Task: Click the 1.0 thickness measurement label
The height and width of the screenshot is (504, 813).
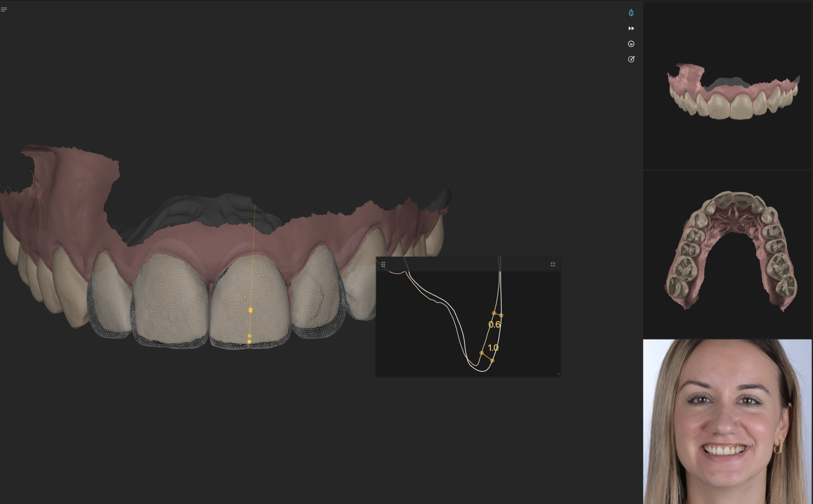Action: (x=493, y=348)
